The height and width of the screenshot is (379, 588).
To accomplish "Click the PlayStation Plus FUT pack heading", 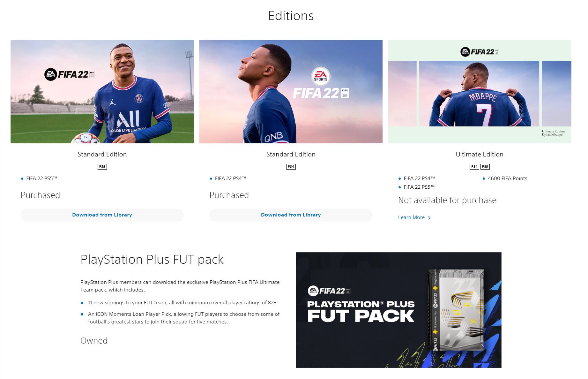I will point(152,260).
